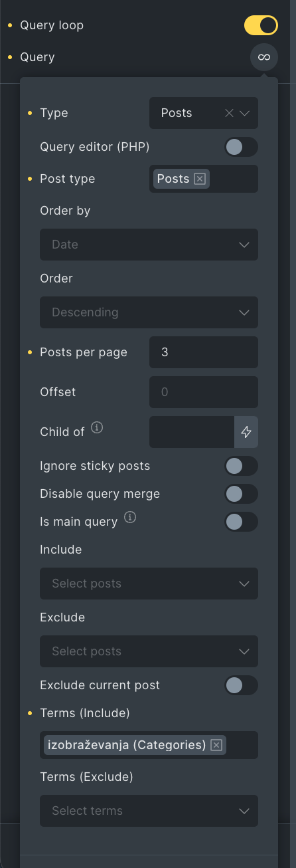Click the lightning dynamic data icon

pos(246,432)
